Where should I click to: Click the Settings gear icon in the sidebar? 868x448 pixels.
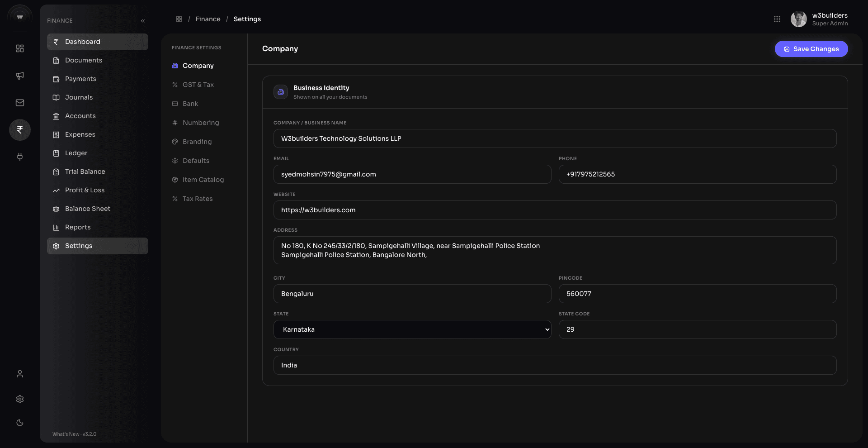[56, 246]
